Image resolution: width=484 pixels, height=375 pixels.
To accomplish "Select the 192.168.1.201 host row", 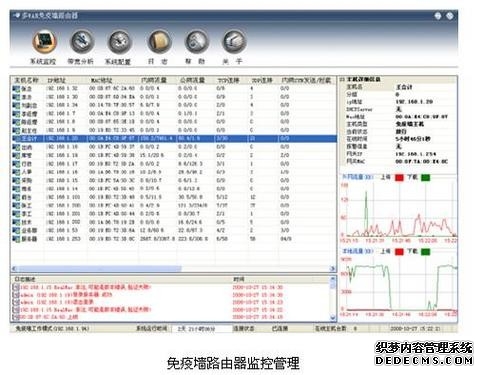I will [173, 214].
